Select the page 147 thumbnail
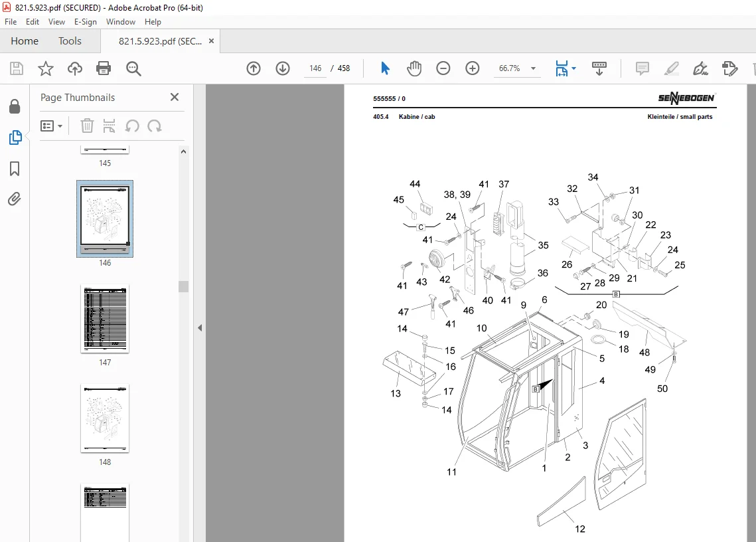The height and width of the screenshot is (542, 756). point(105,319)
